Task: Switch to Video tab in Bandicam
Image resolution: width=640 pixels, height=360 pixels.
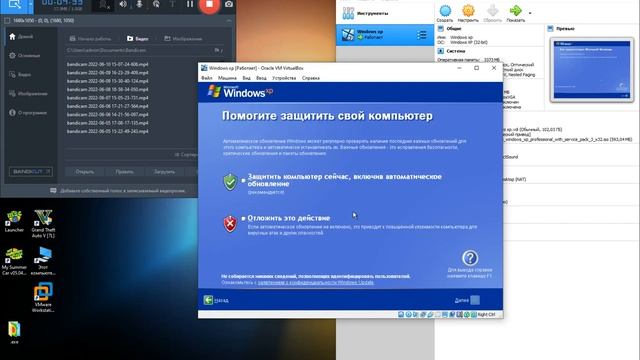Action: [x=138, y=39]
